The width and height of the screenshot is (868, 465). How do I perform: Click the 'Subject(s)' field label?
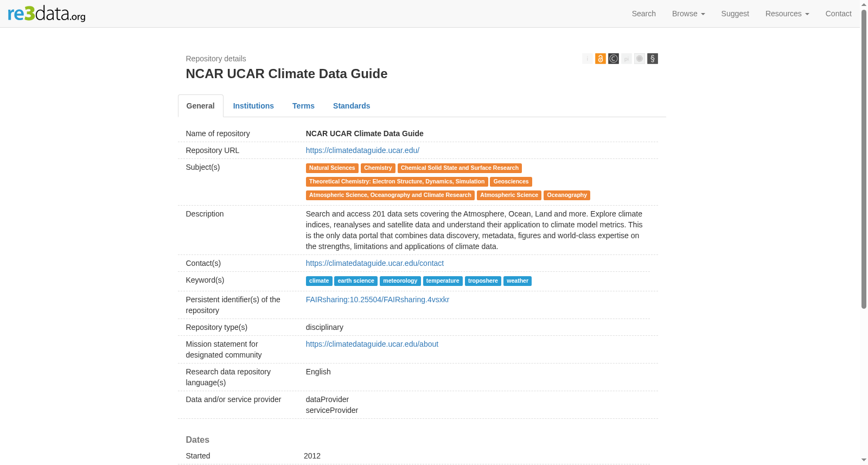[x=203, y=167]
